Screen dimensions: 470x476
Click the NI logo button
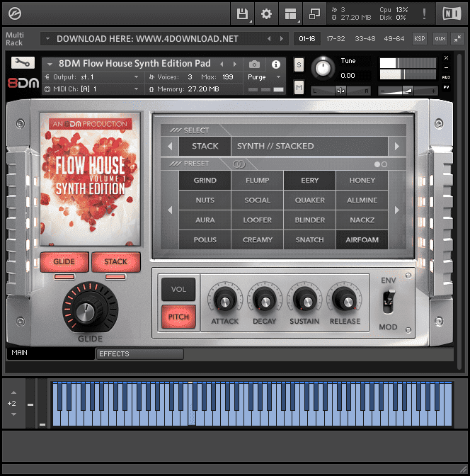(452, 13)
